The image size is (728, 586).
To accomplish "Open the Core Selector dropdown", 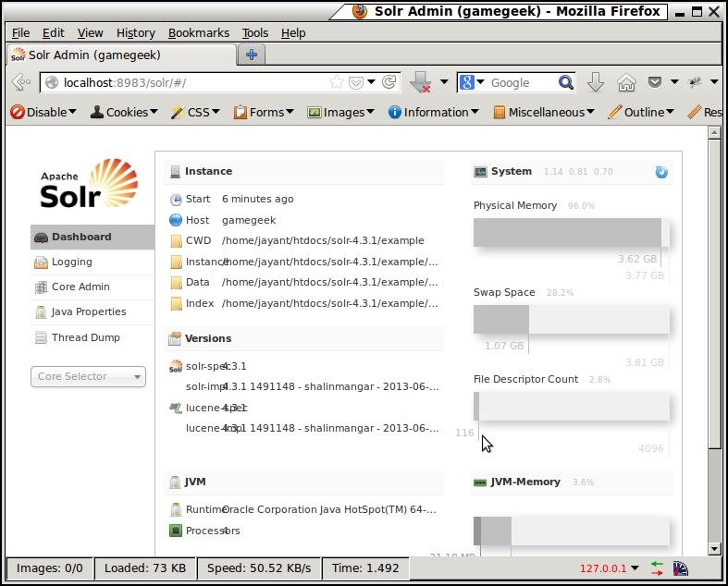I will pos(88,376).
